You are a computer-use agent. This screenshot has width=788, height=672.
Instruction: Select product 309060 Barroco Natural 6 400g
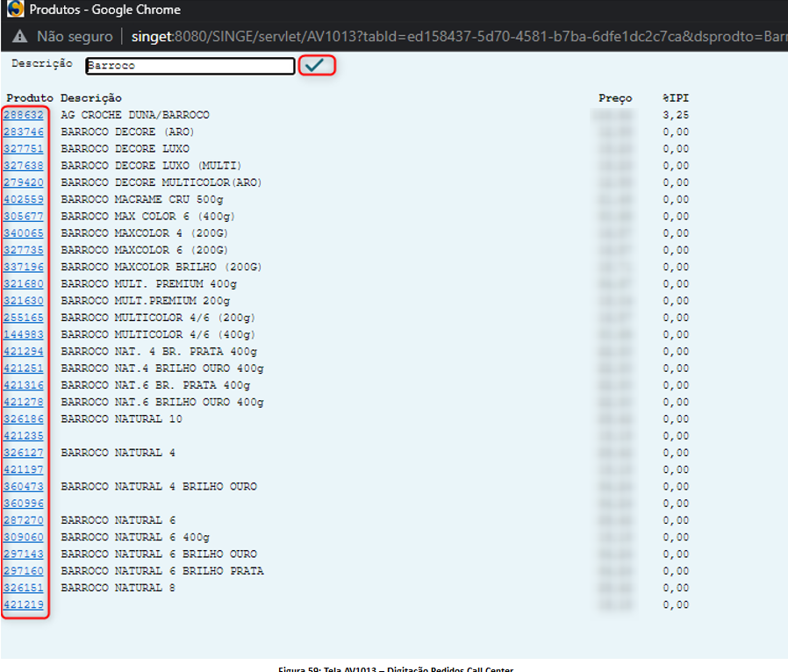[24, 537]
